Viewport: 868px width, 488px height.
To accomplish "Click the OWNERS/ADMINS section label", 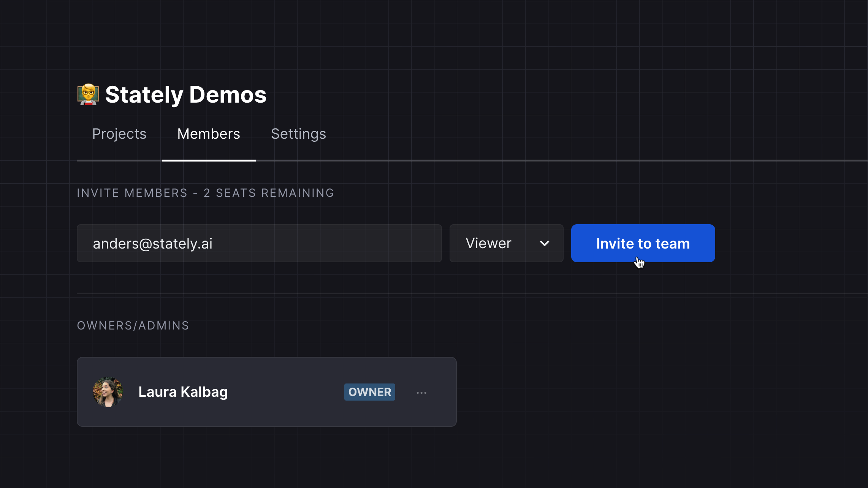I will click(x=133, y=325).
